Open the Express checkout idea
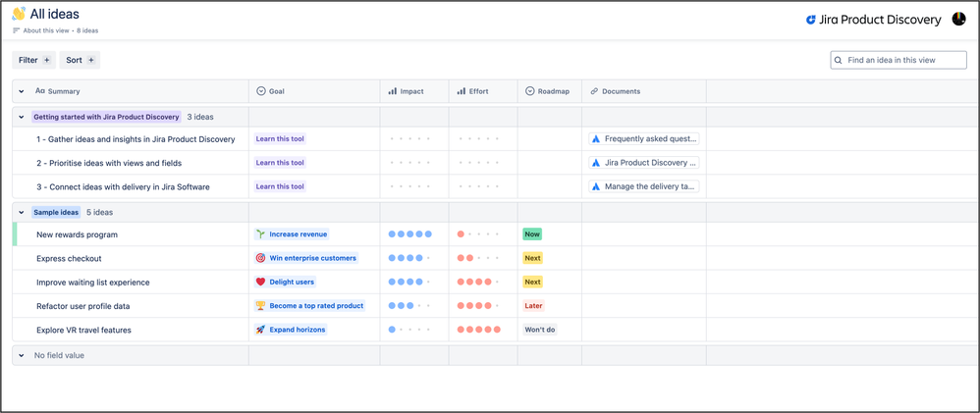The image size is (980, 413). tap(69, 259)
